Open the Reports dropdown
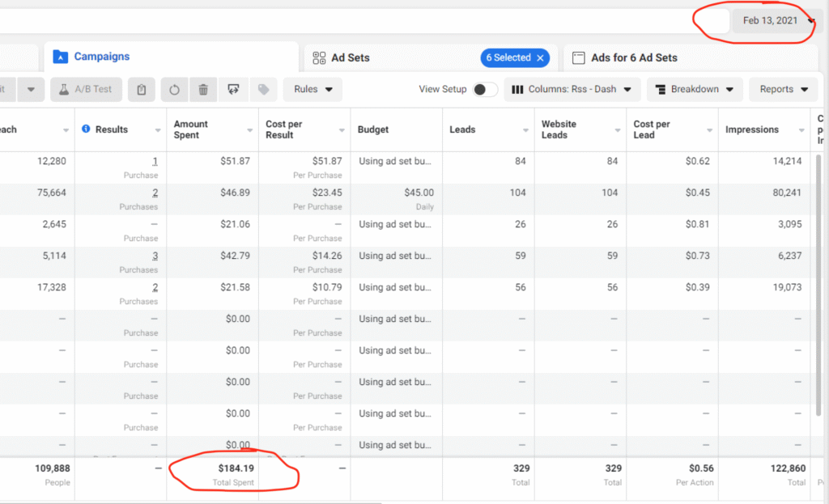 (783, 89)
